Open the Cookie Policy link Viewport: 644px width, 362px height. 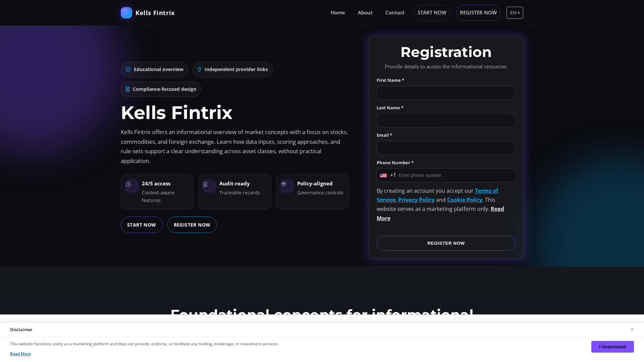coord(465,200)
